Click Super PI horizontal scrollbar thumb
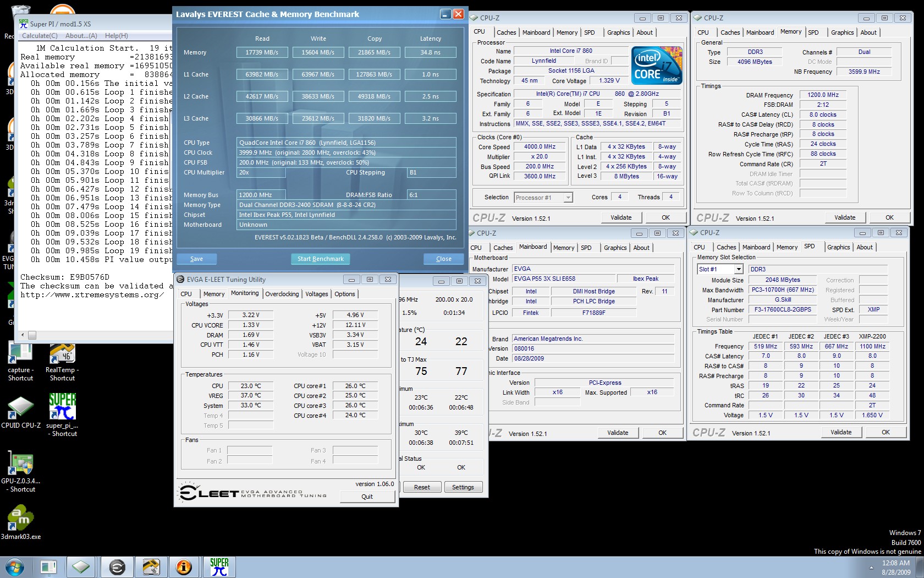This screenshot has height=578, width=924. coord(32,335)
